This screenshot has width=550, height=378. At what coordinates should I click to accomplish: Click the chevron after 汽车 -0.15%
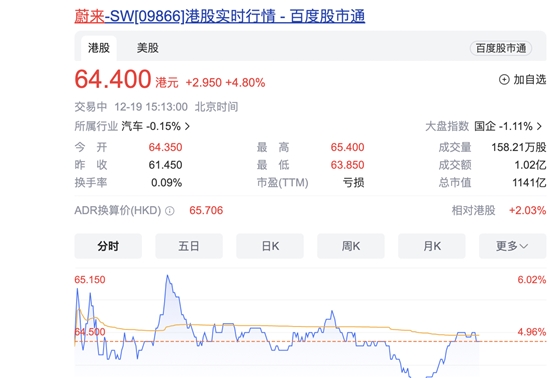187,126
